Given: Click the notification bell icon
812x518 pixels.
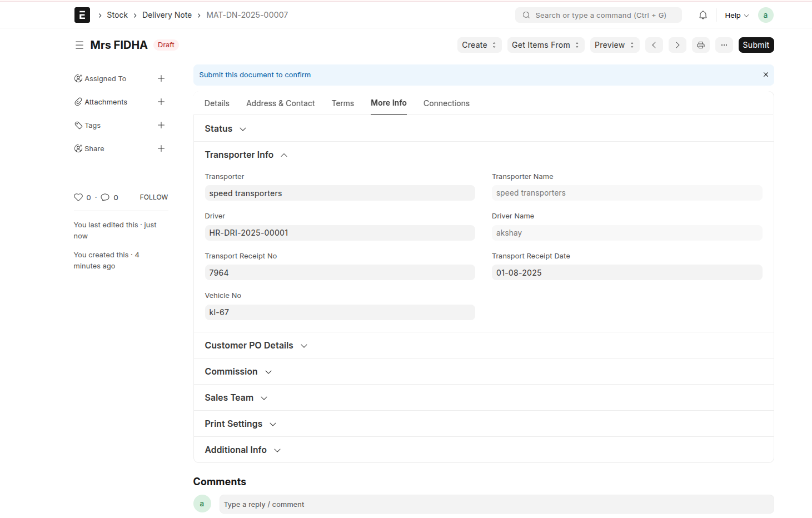Looking at the screenshot, I should click(703, 15).
